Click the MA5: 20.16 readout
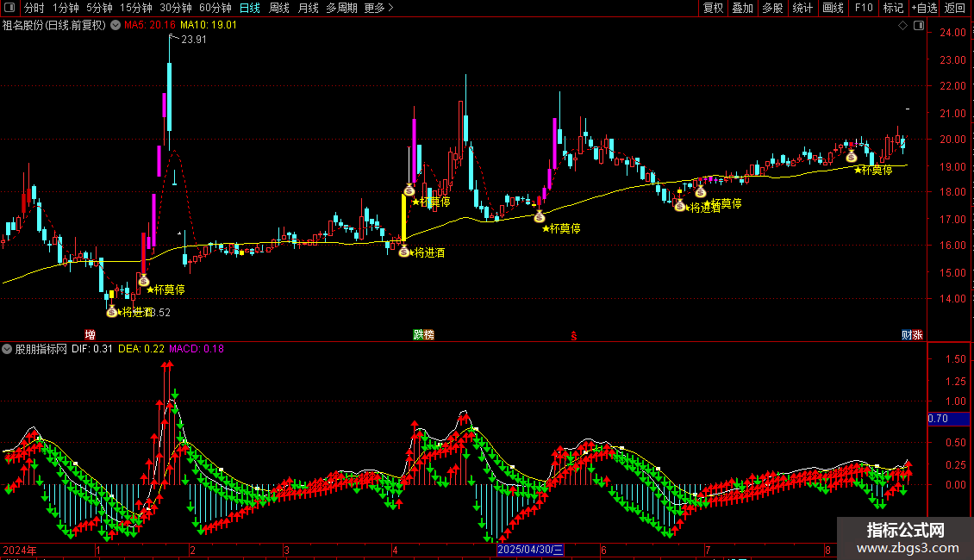This screenshot has height=560, width=974. (150, 25)
